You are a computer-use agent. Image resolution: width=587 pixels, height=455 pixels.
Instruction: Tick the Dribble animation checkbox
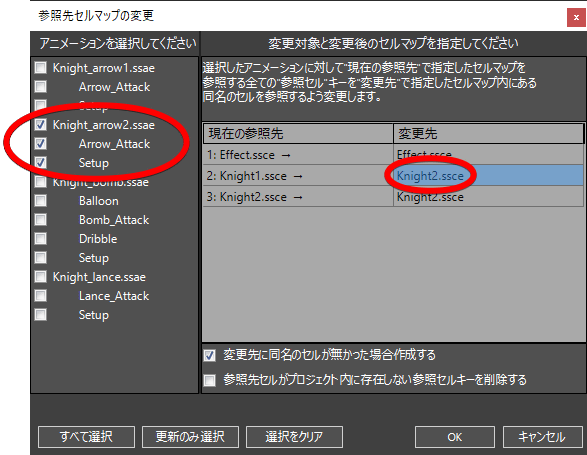[x=40, y=239]
